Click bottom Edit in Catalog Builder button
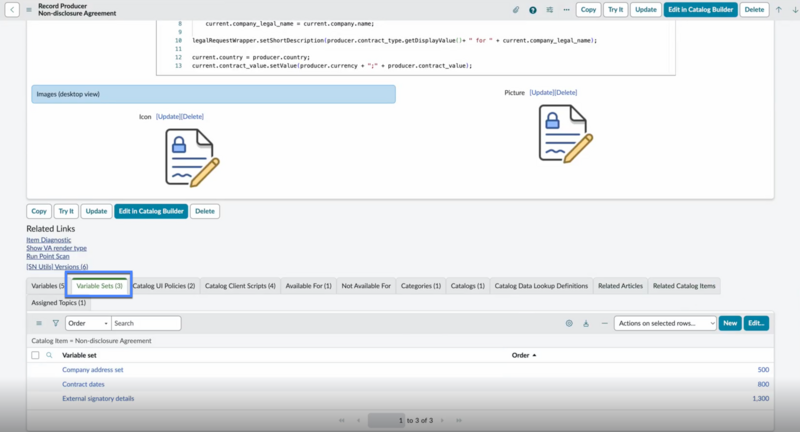Viewport: 800px width, 432px height. tap(151, 211)
